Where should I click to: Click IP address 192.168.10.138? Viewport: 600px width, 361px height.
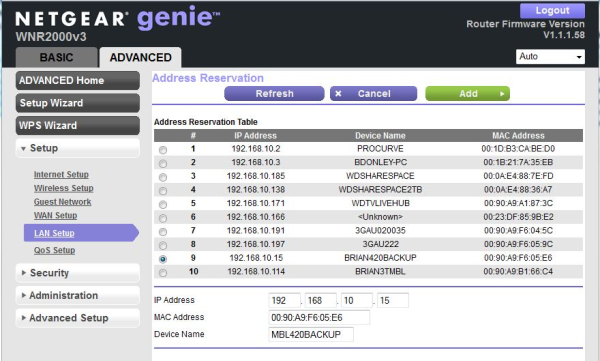click(x=256, y=190)
